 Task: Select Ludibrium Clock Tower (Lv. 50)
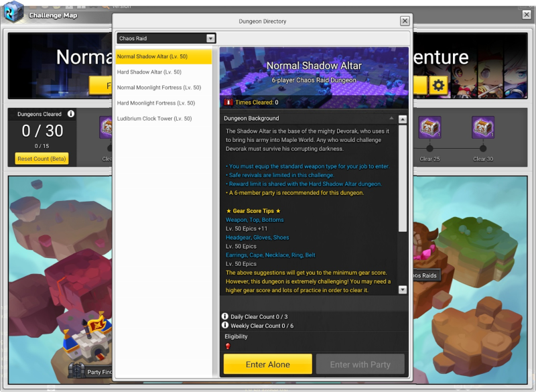[163, 119]
